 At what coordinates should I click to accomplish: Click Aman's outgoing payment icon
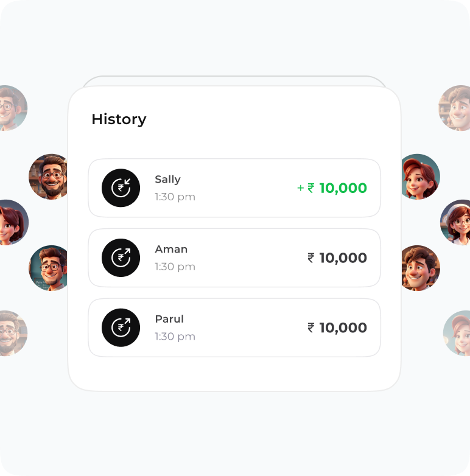[121, 258]
